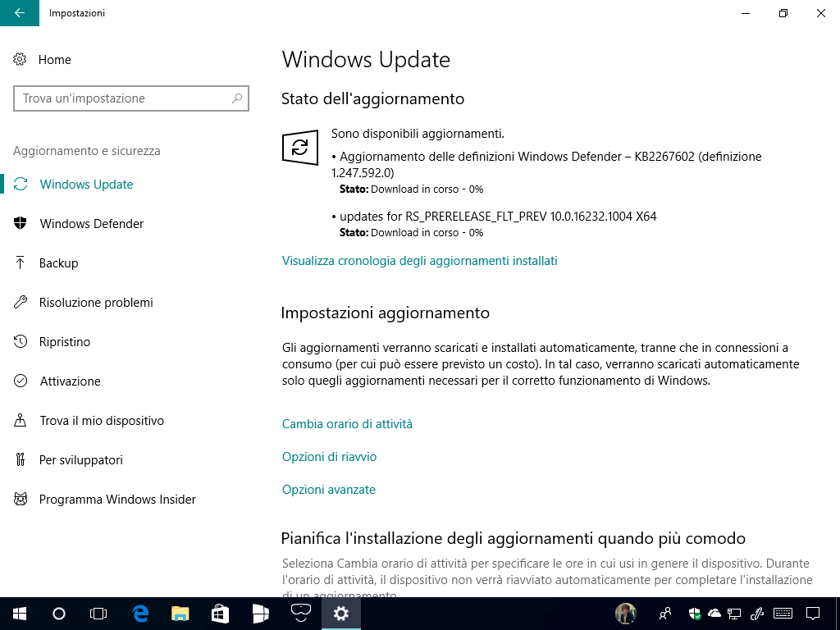Select the Windows Defender shield in the sidebar

tap(21, 223)
